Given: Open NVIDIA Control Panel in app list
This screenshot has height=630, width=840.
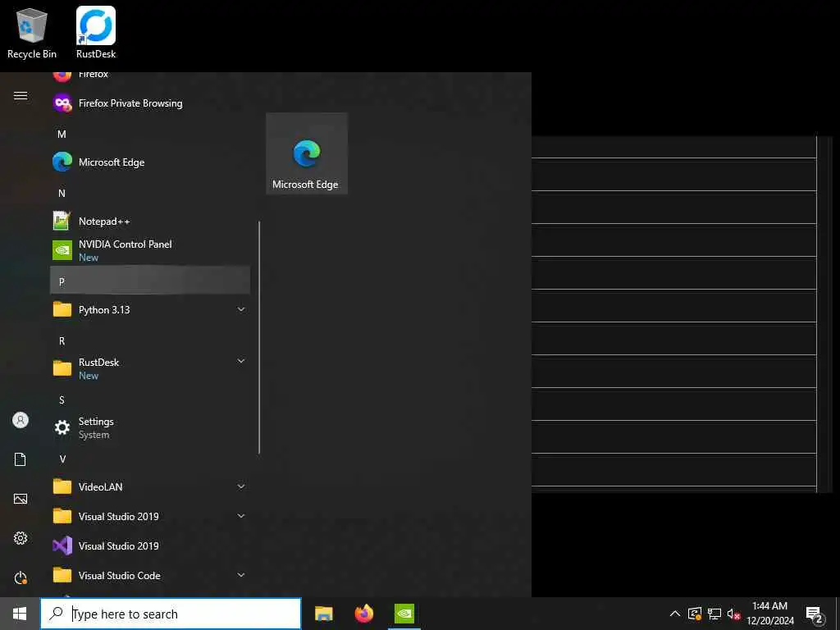Looking at the screenshot, I should [x=150, y=250].
